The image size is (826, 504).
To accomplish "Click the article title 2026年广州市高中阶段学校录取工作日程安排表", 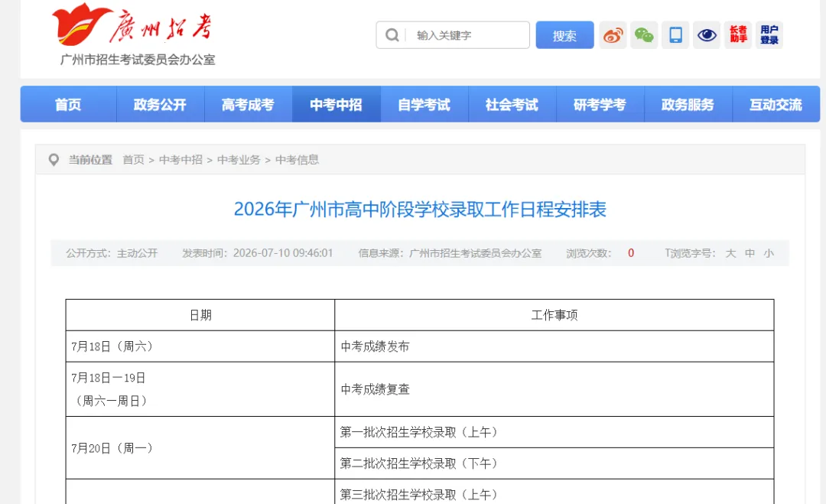I will pyautogui.click(x=420, y=209).
